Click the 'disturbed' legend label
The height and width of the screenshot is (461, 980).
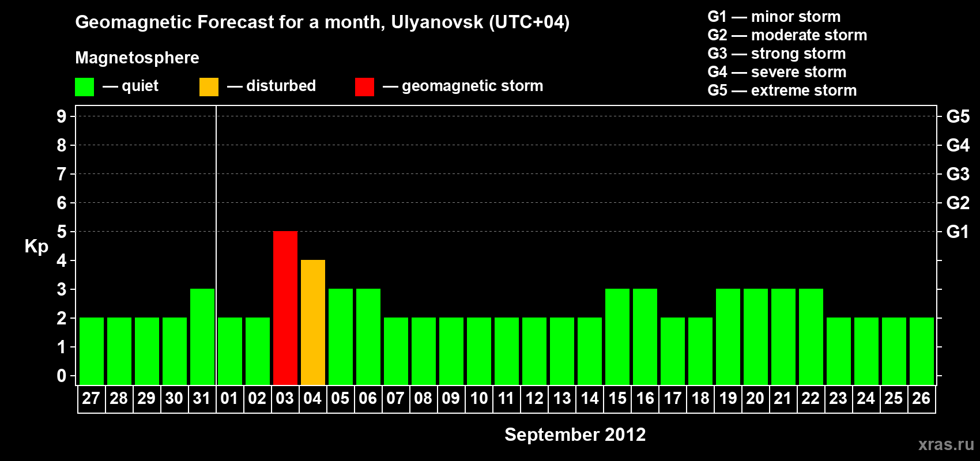point(281,86)
